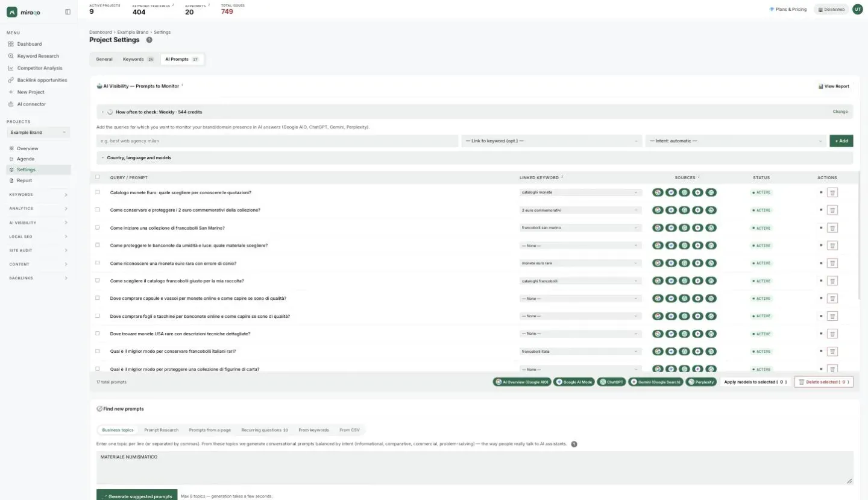Open the Link to keyword dropdown
Image resolution: width=868 pixels, height=500 pixels.
552,141
